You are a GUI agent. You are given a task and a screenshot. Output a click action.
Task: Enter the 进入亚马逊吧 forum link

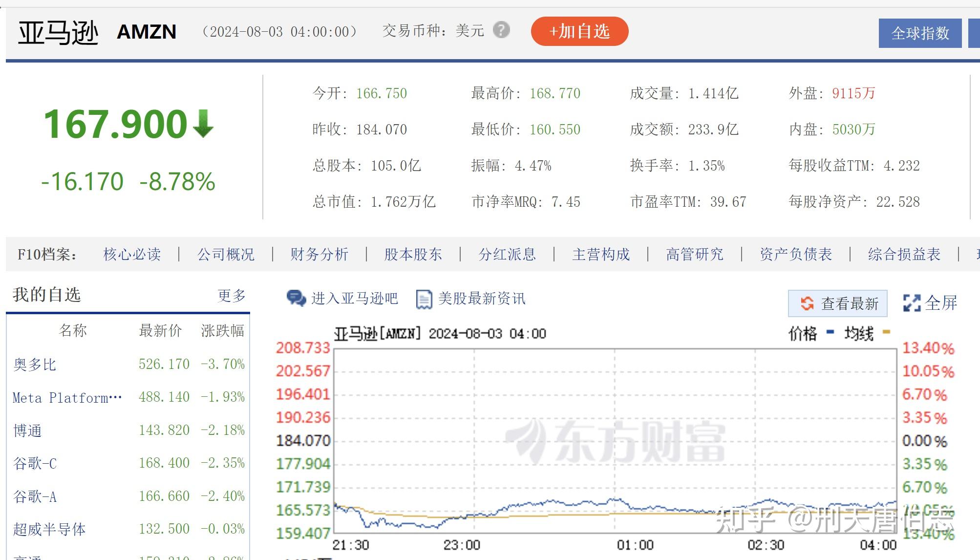[355, 298]
